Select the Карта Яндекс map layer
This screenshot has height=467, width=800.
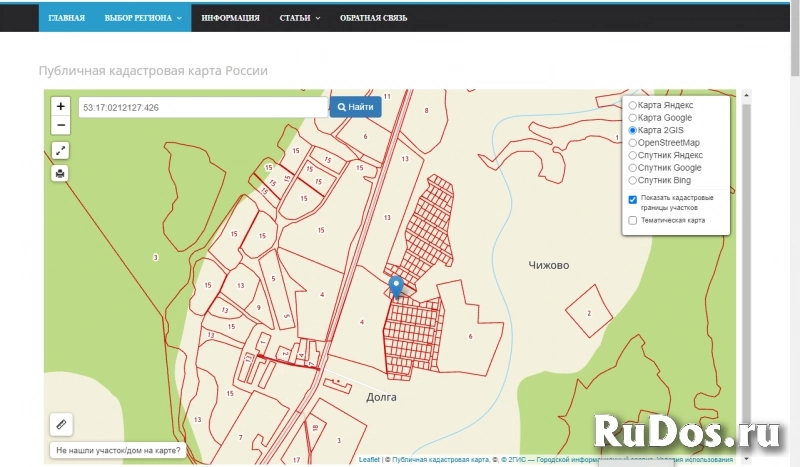pyautogui.click(x=633, y=105)
